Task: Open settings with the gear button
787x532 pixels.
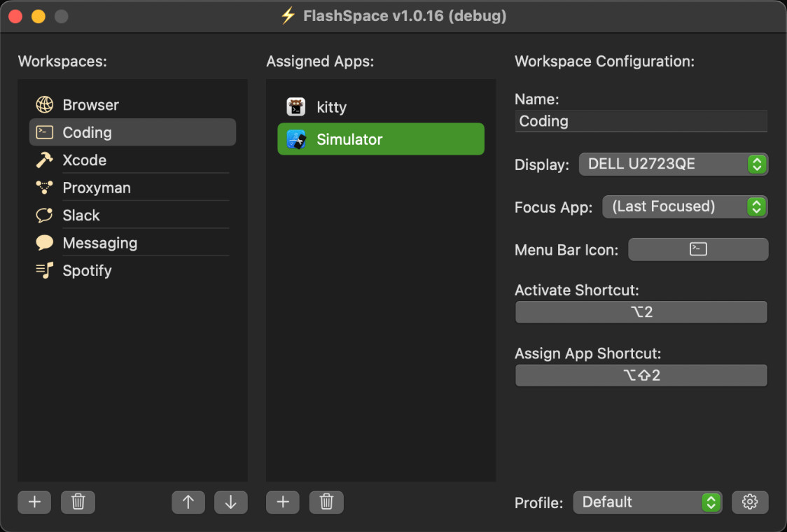Action: [x=750, y=502]
